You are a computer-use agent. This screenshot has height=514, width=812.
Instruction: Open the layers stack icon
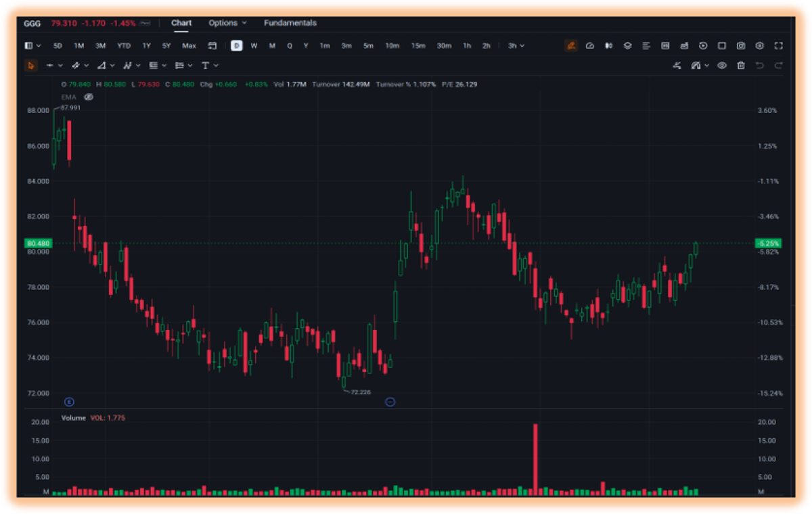tap(627, 46)
